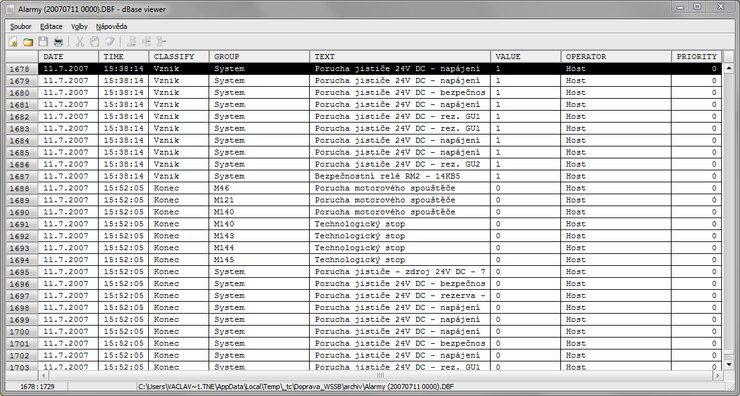The width and height of the screenshot is (740, 396).
Task: Open the Volby menu
Action: [x=79, y=26]
